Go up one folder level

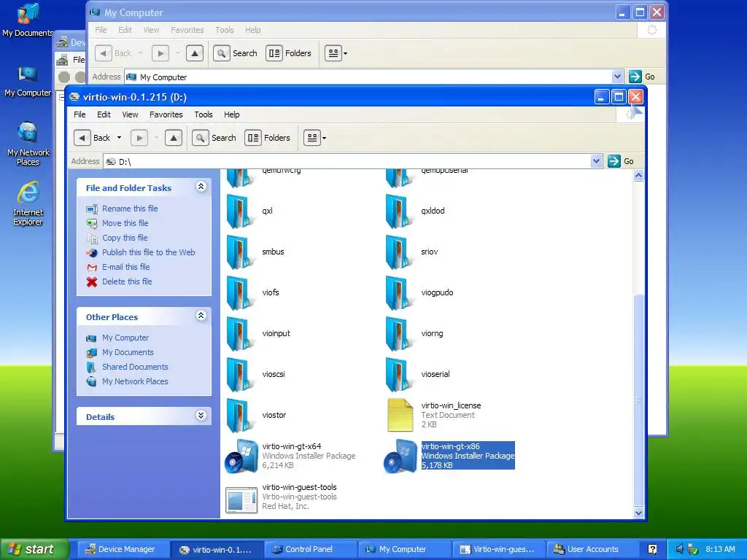pos(174,138)
